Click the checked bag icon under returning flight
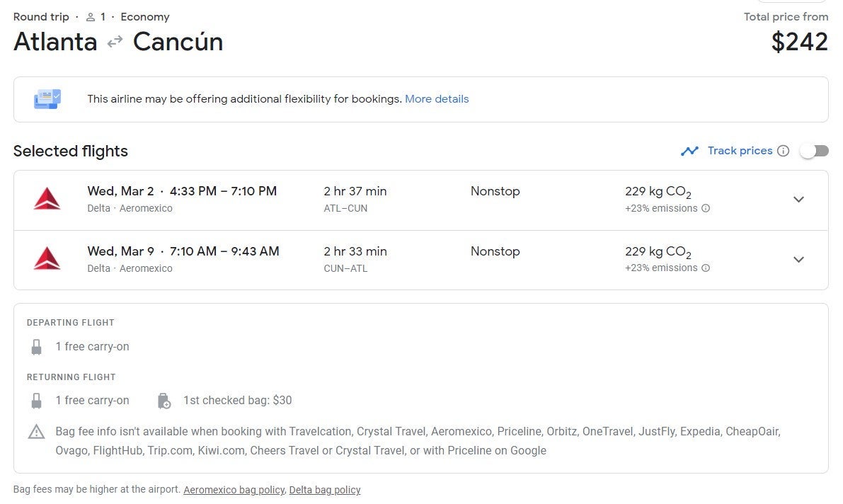The width and height of the screenshot is (843, 504). [x=164, y=401]
